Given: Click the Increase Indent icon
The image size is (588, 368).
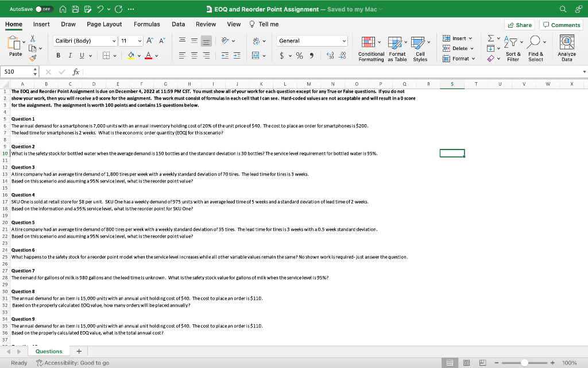Looking at the screenshot, I should 237,56.
